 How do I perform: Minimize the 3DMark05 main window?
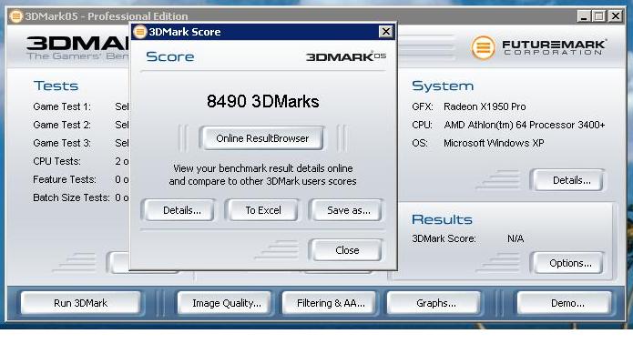pos(584,16)
